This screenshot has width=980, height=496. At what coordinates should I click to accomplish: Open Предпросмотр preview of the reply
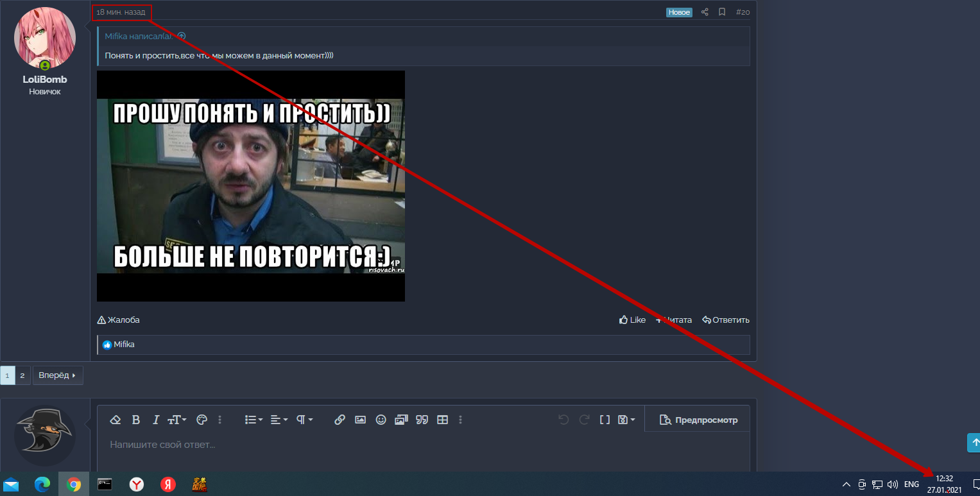(x=697, y=419)
